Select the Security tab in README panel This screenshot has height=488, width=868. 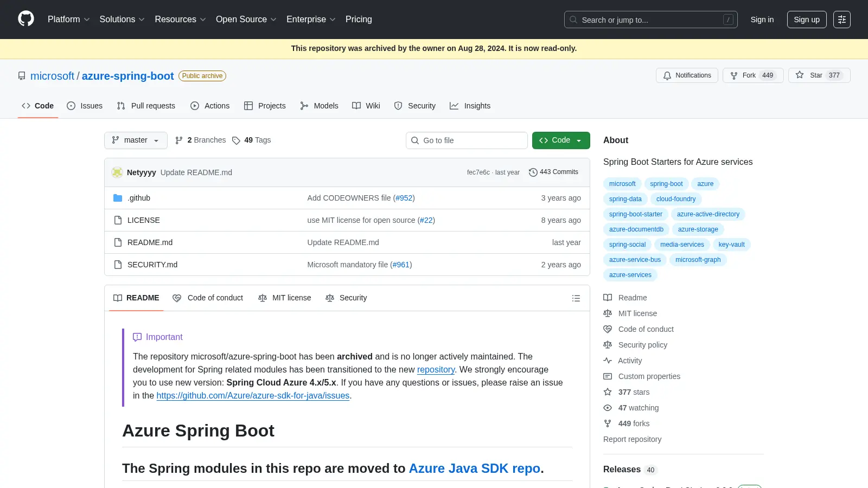click(346, 298)
